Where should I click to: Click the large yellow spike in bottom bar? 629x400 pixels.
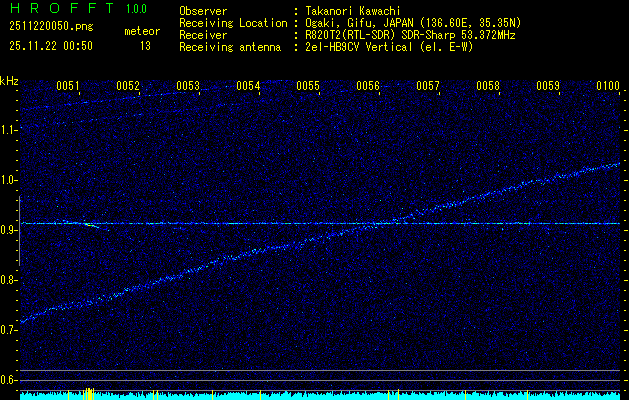pos(89,394)
